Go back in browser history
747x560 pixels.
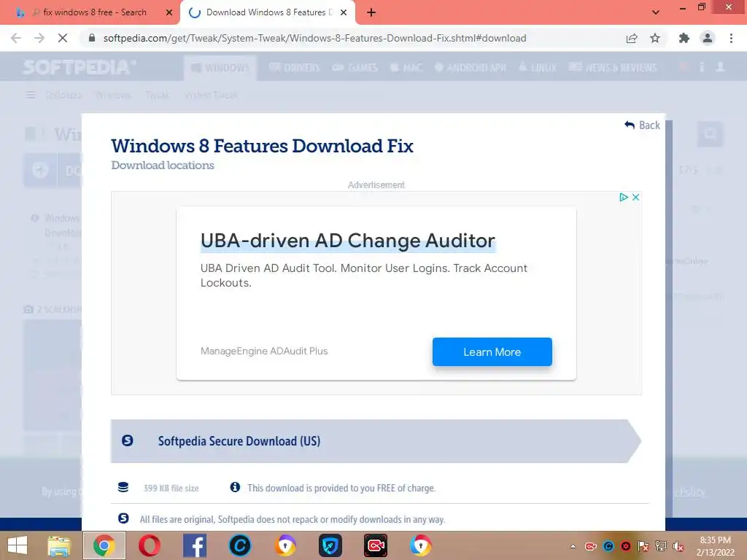pos(16,38)
